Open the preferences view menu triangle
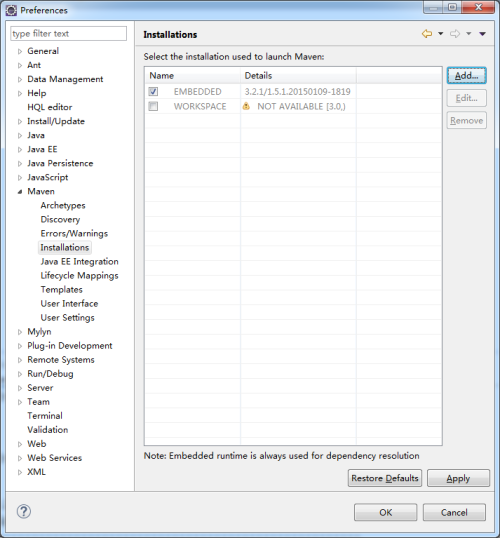The height and width of the screenshot is (538, 500). [482, 34]
